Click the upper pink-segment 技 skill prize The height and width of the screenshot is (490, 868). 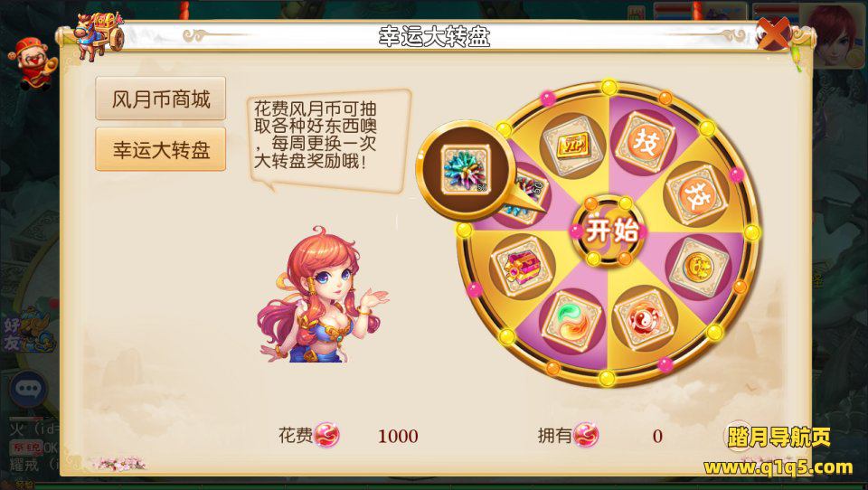point(645,144)
